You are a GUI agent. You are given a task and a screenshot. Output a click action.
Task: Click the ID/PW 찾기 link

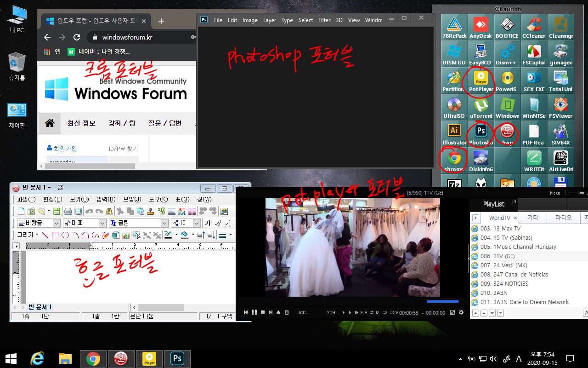click(123, 149)
